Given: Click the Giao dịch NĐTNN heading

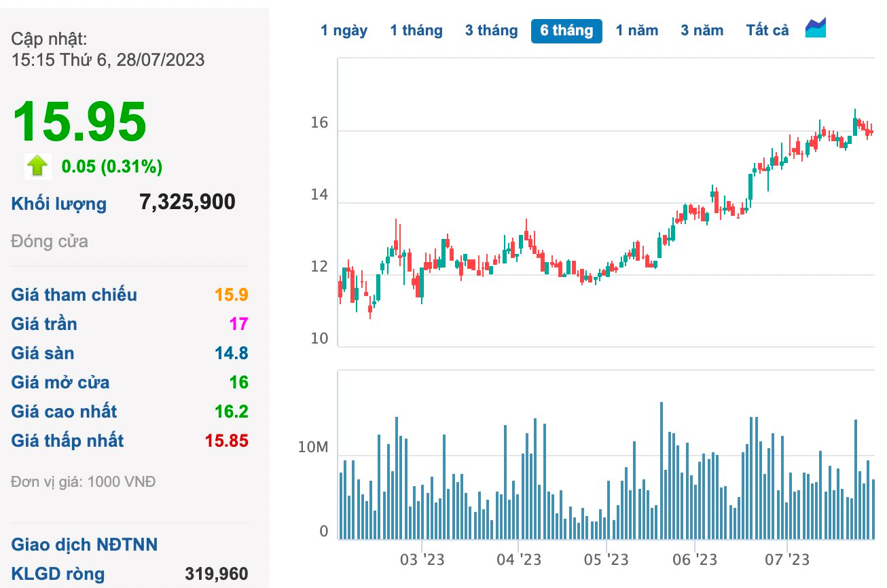Looking at the screenshot, I should tap(84, 545).
